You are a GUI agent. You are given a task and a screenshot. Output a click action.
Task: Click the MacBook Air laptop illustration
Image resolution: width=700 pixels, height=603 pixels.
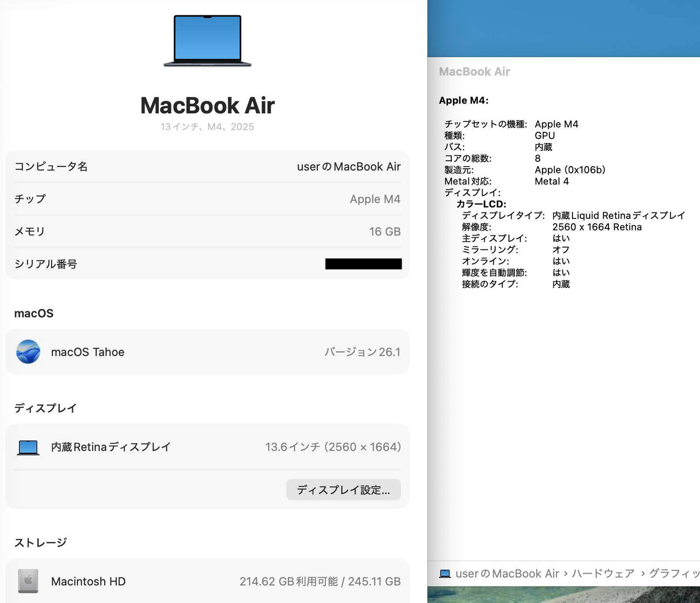click(207, 41)
